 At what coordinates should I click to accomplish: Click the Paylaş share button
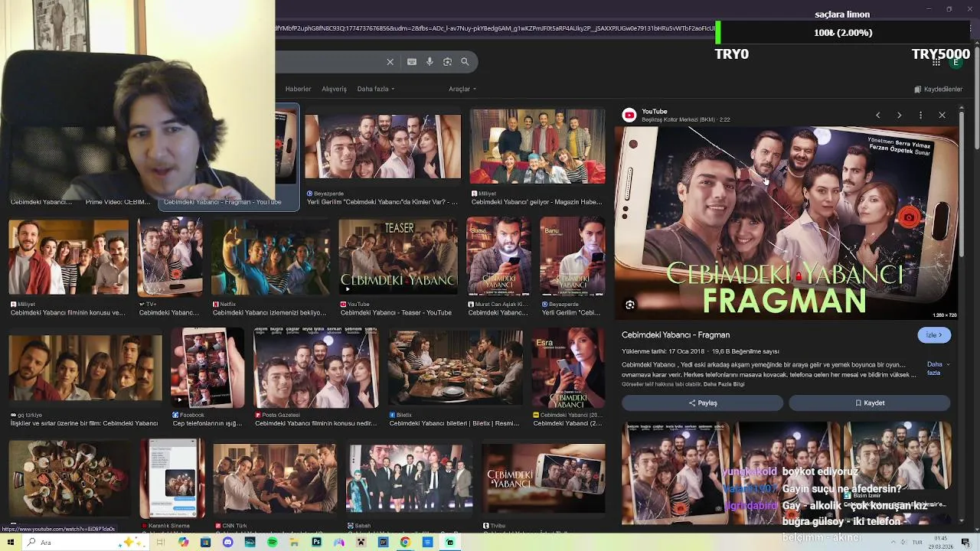click(x=702, y=403)
